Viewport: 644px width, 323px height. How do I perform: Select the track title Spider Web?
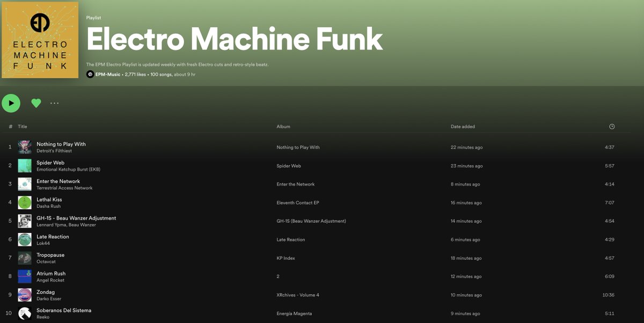point(50,163)
